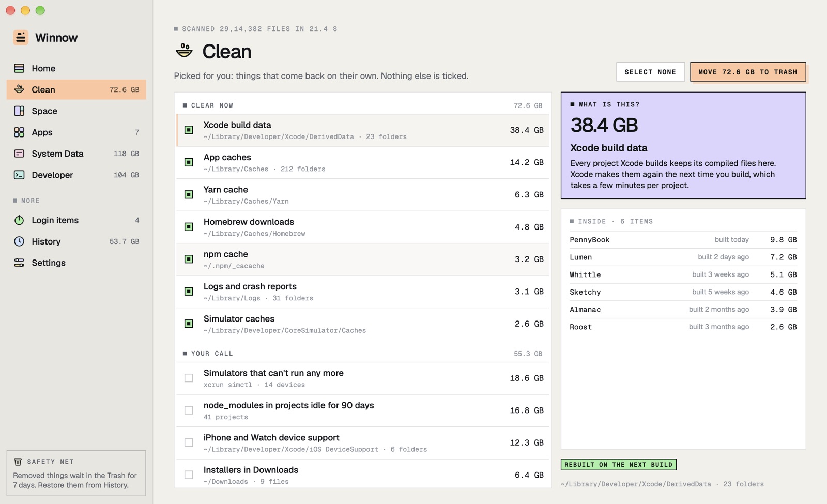The height and width of the screenshot is (504, 827).
Task: Open the Space section
Action: 76,111
